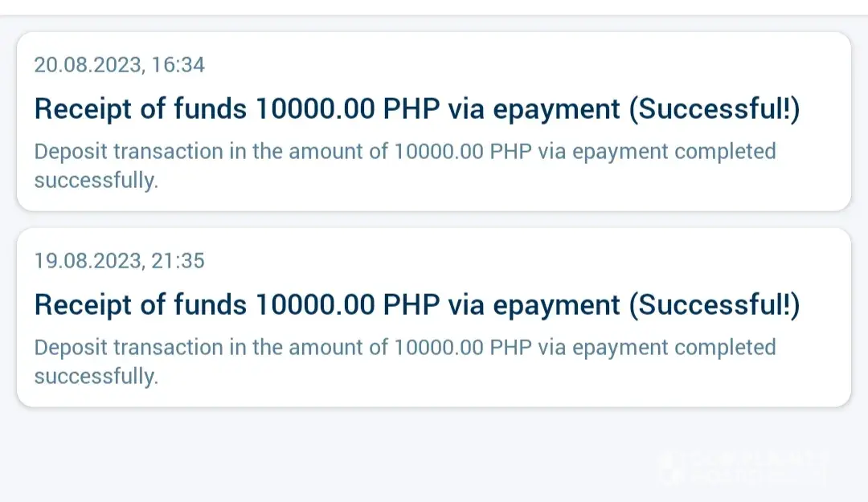Select the 16:34 notification's "Receipt of funds" heading
This screenshot has height=502, width=868.
(141, 109)
